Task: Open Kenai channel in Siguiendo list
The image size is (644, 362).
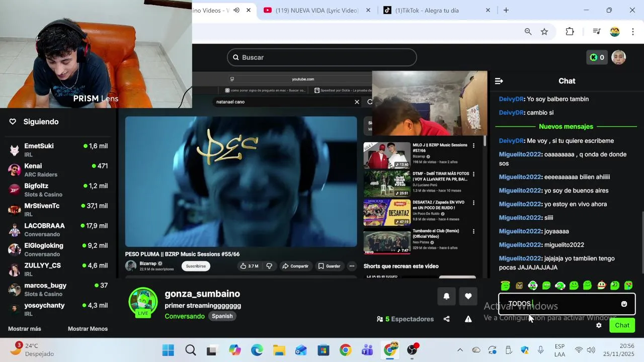Action: 58,170
